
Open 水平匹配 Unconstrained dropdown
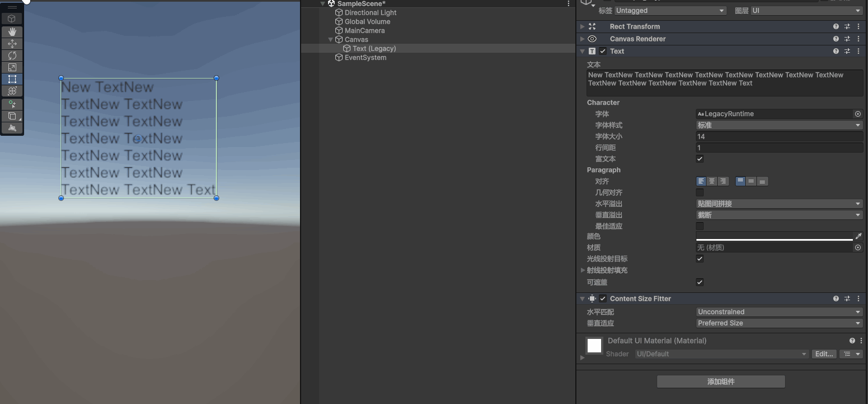pos(779,312)
